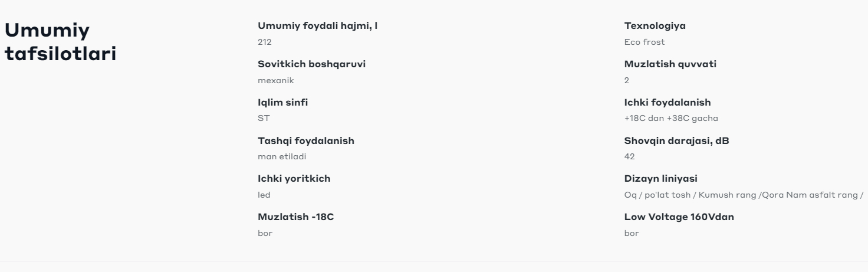The width and height of the screenshot is (868, 272).
Task: Click the "Eco frost" technology value
Action: [x=645, y=42]
